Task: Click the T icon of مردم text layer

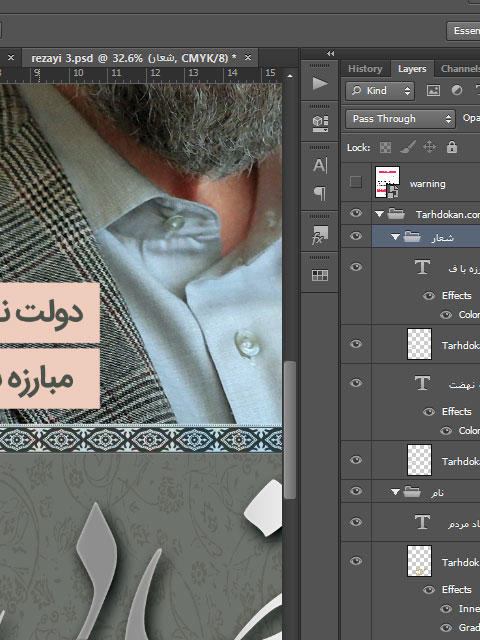Action: pos(422,522)
